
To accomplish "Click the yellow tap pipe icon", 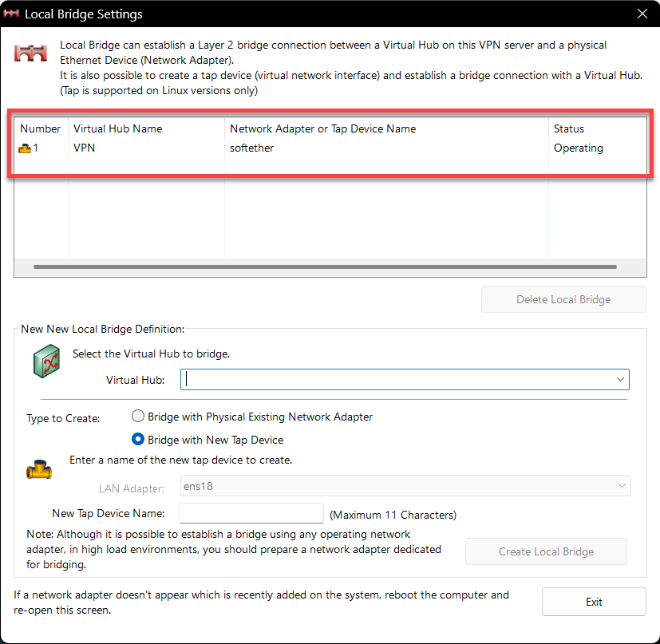I will (39, 469).
